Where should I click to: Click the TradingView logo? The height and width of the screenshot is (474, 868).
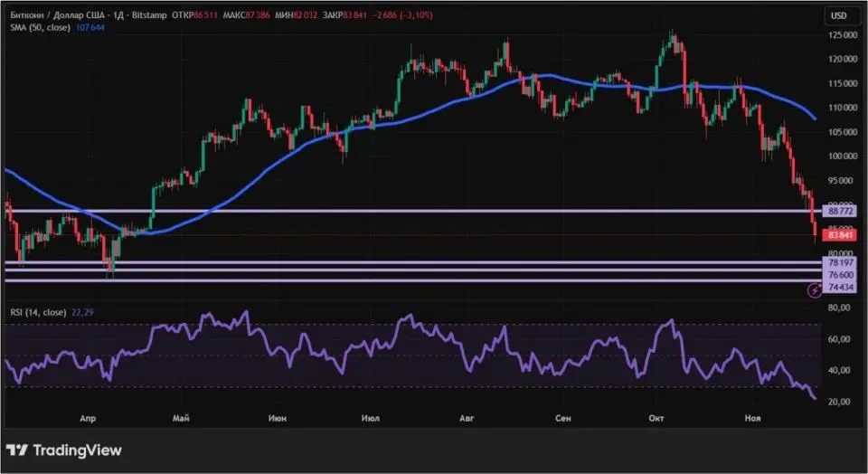point(64,450)
